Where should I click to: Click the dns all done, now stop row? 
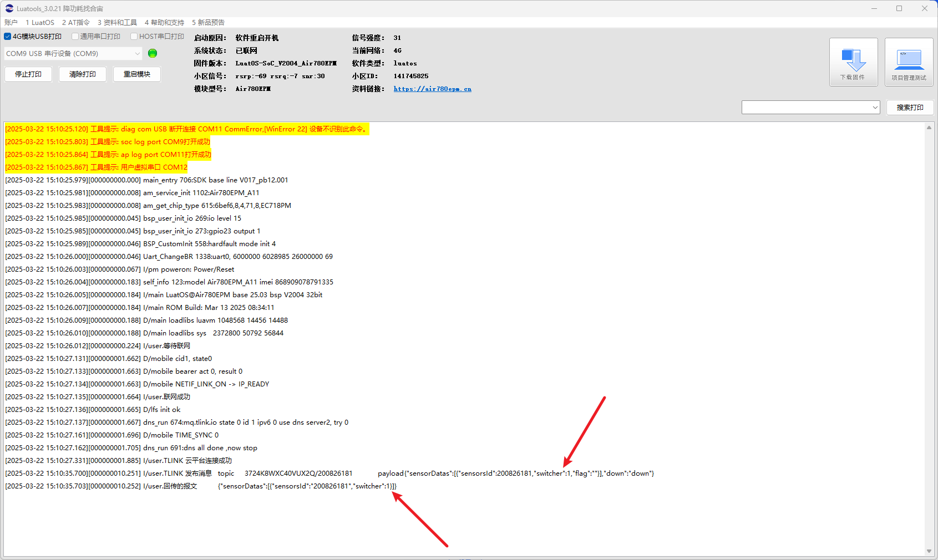coord(131,448)
